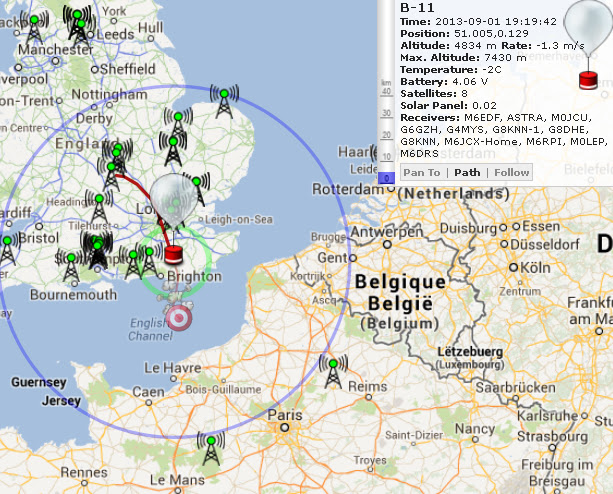This screenshot has width=613, height=494.
Task: Select the receiver tower on the Norfolk coast
Action: [x=224, y=102]
